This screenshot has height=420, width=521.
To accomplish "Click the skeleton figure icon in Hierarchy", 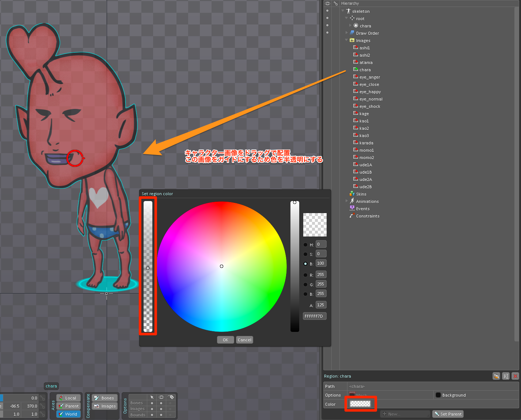I will pos(348,11).
